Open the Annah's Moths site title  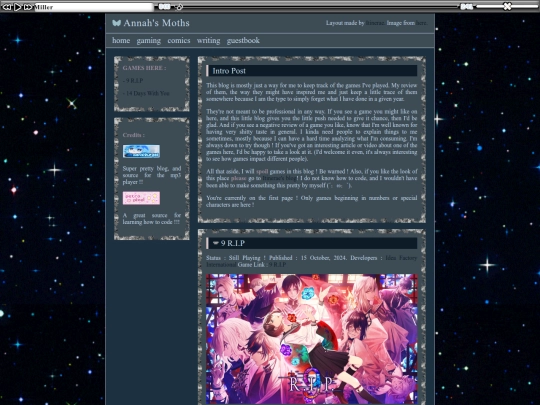pos(156,23)
